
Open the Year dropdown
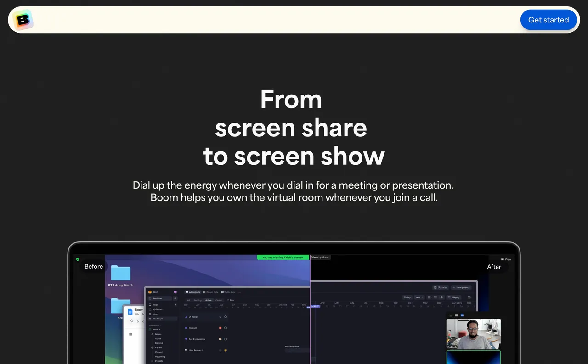pyautogui.click(x=419, y=297)
